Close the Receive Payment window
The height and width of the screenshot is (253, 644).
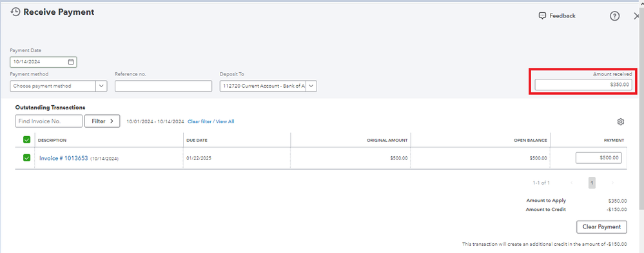point(637,16)
